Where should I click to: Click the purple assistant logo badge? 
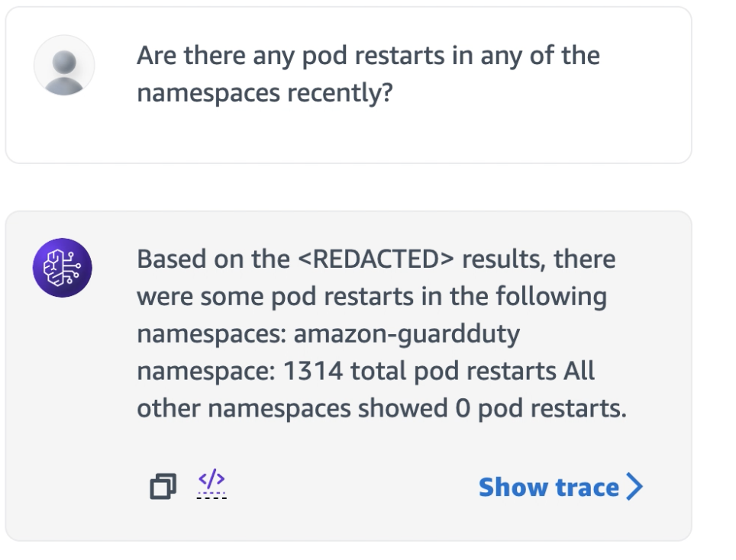coord(63,267)
